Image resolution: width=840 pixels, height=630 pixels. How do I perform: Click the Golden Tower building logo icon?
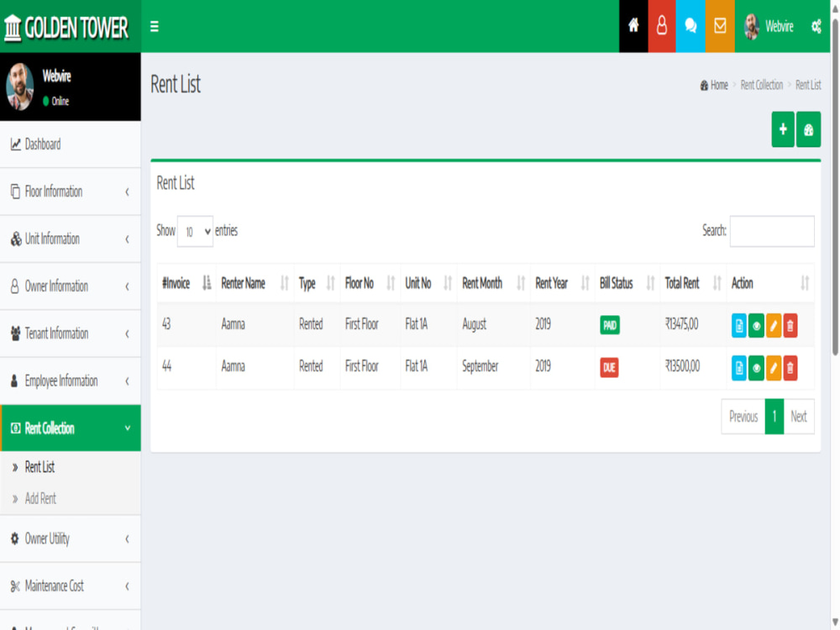click(13, 28)
